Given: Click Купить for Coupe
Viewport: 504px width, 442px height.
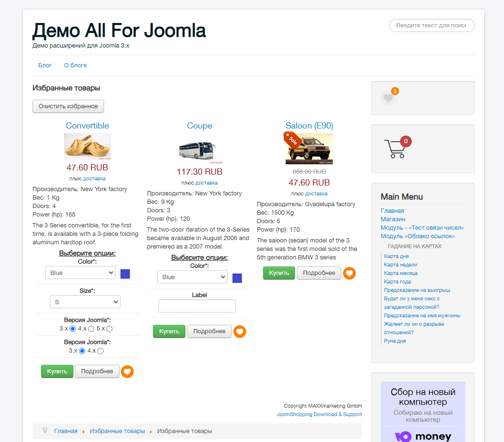Looking at the screenshot, I should (x=169, y=331).
